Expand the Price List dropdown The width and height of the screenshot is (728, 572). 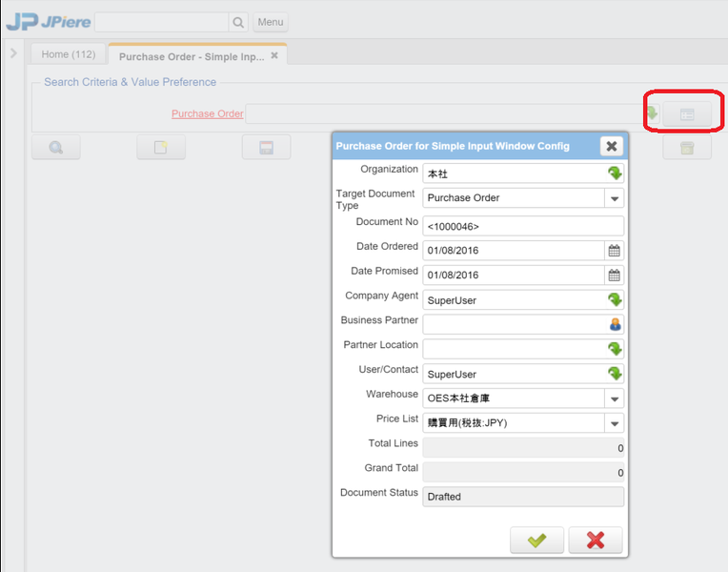pos(615,423)
